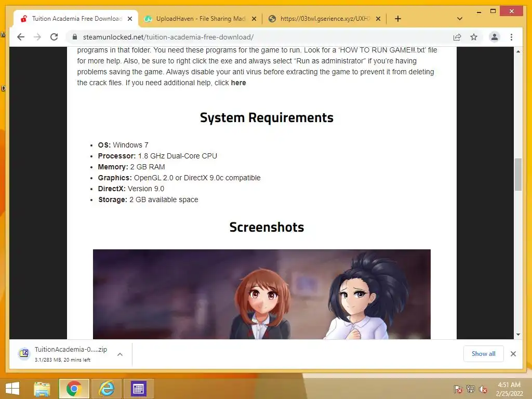The width and height of the screenshot is (532, 399).
Task: Expand the tab search dropdown arrow
Action: (460, 19)
